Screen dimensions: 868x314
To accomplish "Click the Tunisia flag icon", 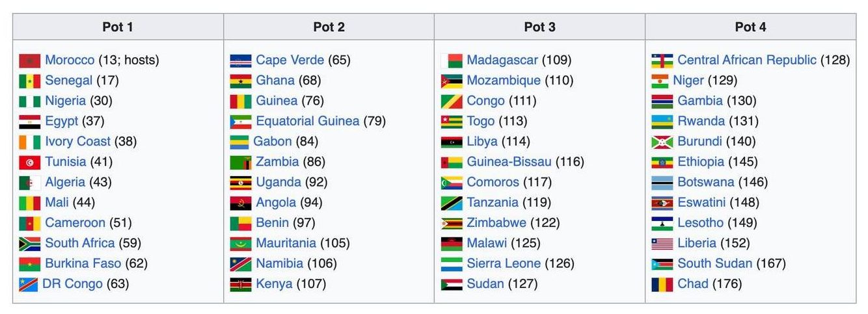I will (x=30, y=162).
